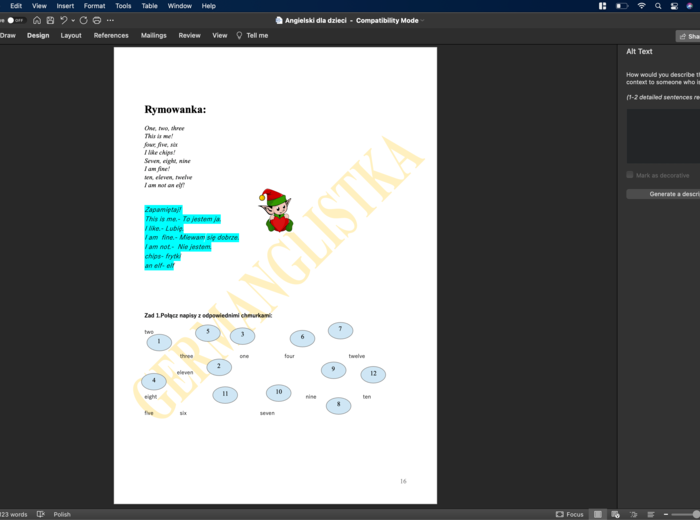Open the Layout ribbon tab

(71, 35)
